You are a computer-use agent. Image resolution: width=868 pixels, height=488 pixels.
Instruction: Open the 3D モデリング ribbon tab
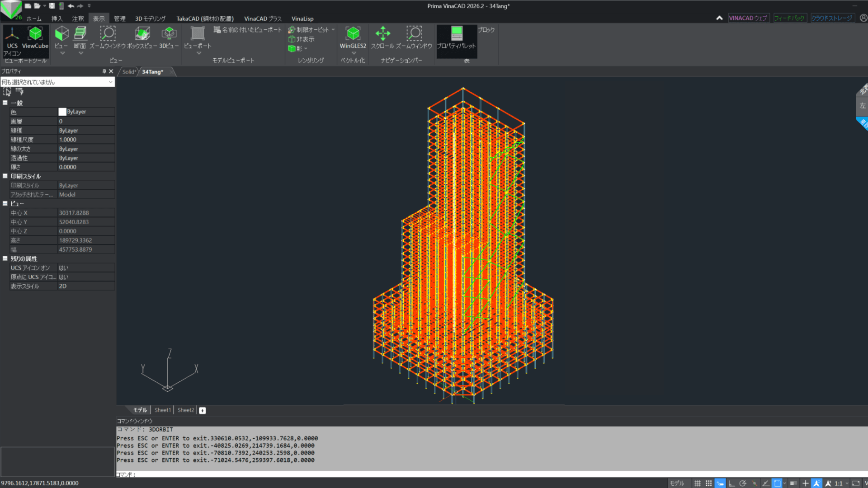click(150, 19)
